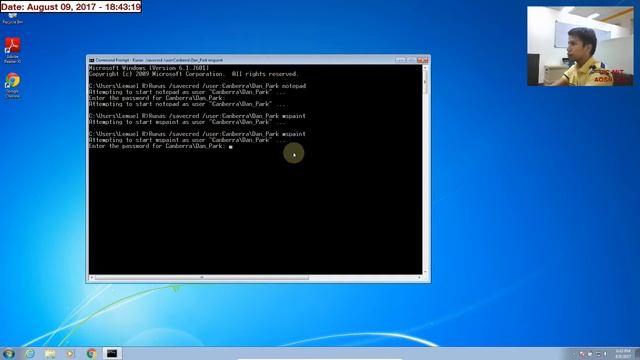Click the horizontal scrollbar right arrow

(420, 278)
